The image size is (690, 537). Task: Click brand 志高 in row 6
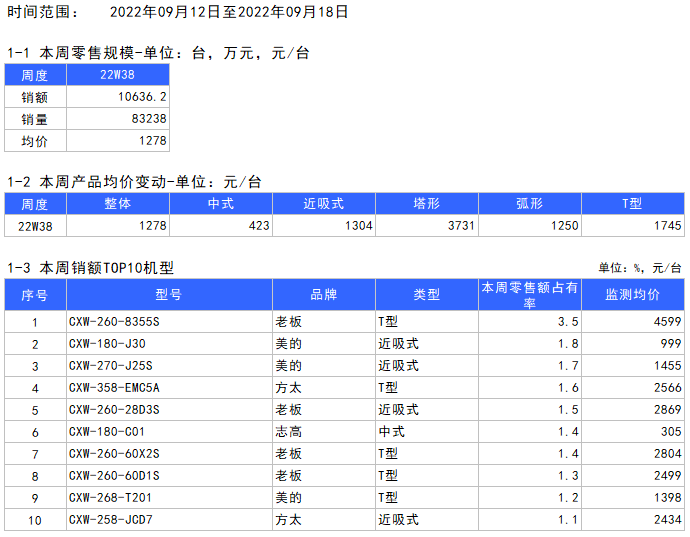coord(289,432)
